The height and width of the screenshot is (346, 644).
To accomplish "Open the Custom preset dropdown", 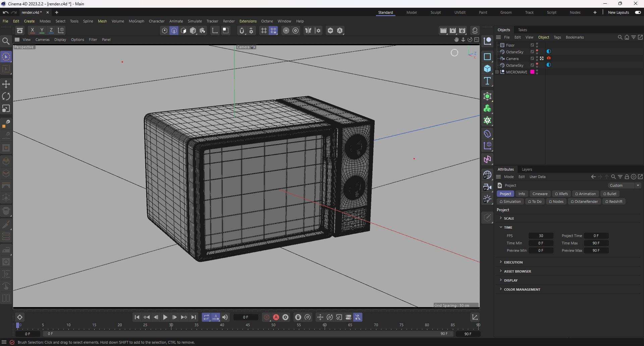I will point(624,185).
